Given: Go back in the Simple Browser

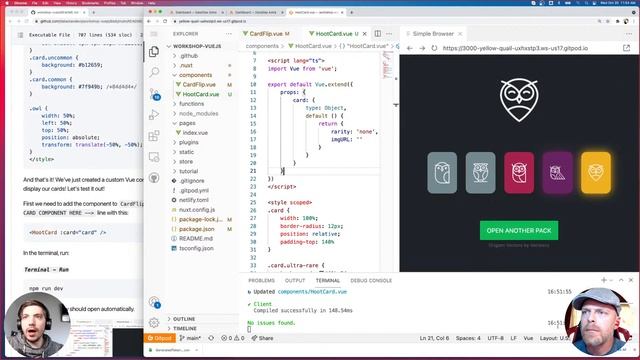Looking at the screenshot, I should (x=409, y=48).
